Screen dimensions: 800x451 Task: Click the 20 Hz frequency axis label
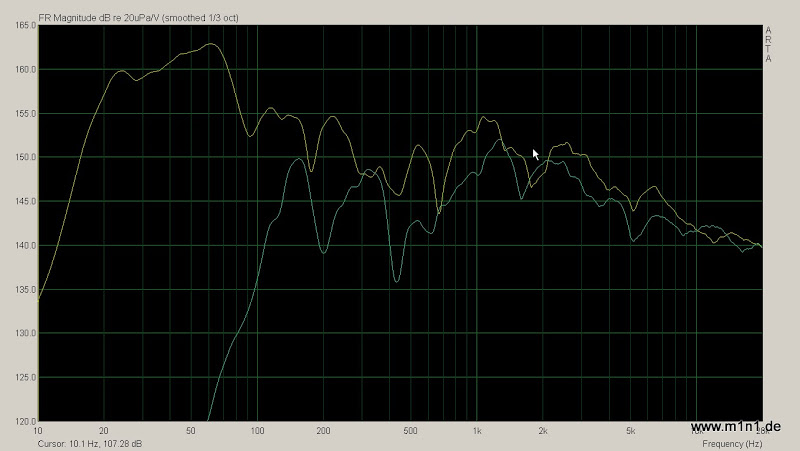[x=104, y=432]
